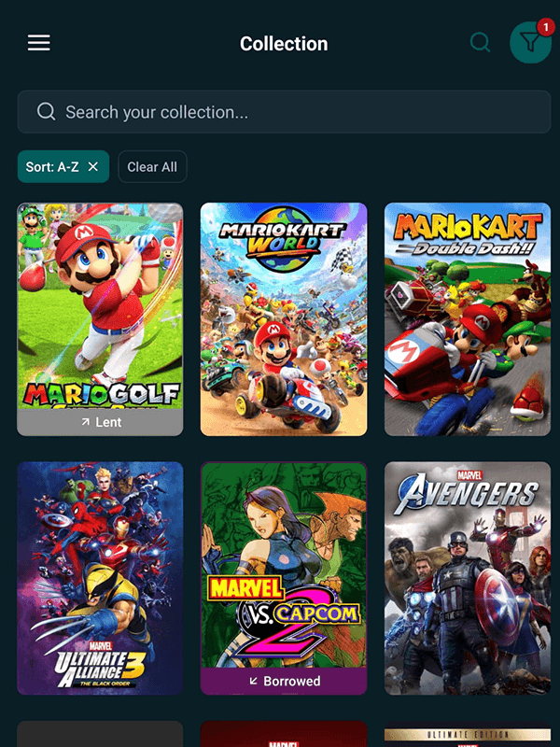Viewport: 560px width, 747px height.
Task: Open Marvel's Avengers game cover
Action: tap(468, 578)
